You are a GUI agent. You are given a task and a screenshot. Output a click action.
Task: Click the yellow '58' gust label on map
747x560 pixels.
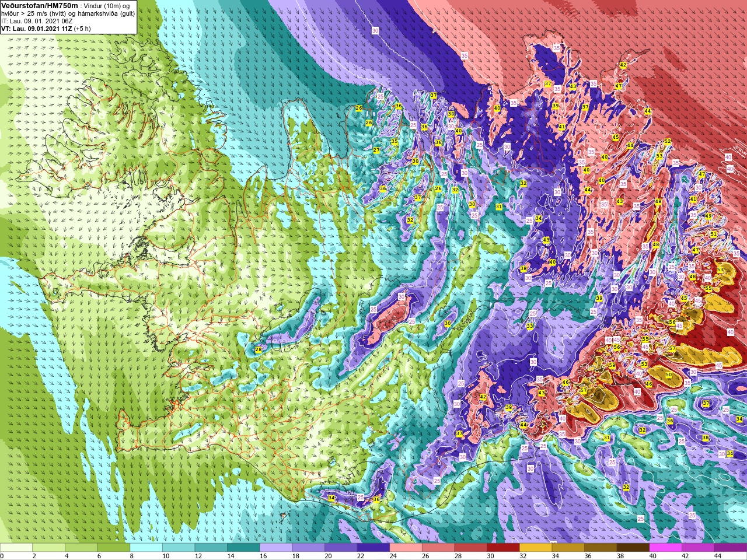point(612,366)
